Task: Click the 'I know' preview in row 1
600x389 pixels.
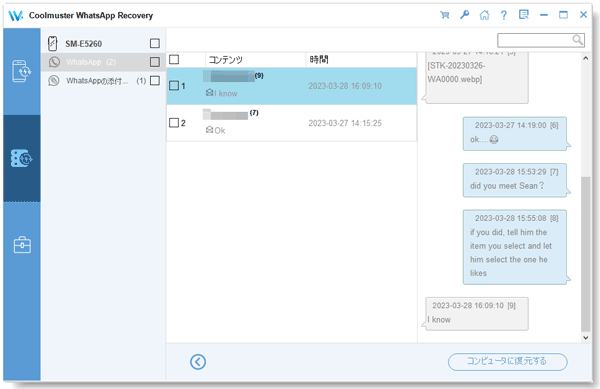Action: click(x=226, y=93)
